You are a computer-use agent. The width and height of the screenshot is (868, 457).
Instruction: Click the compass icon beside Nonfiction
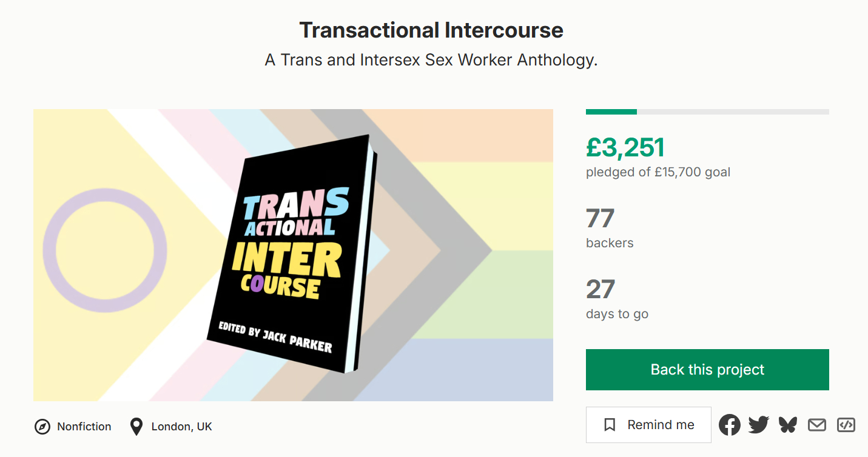click(42, 427)
